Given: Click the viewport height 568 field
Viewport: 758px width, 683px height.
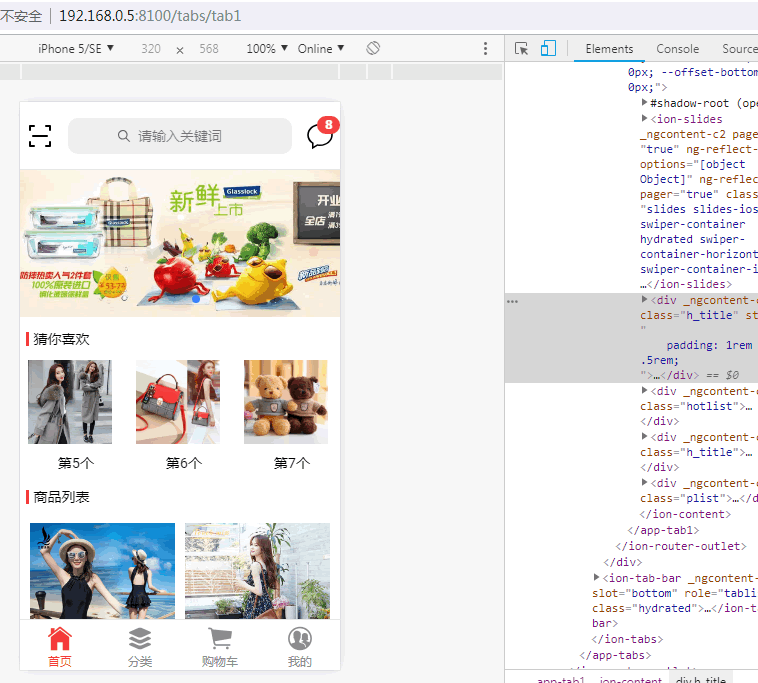Looking at the screenshot, I should click(x=209, y=49).
